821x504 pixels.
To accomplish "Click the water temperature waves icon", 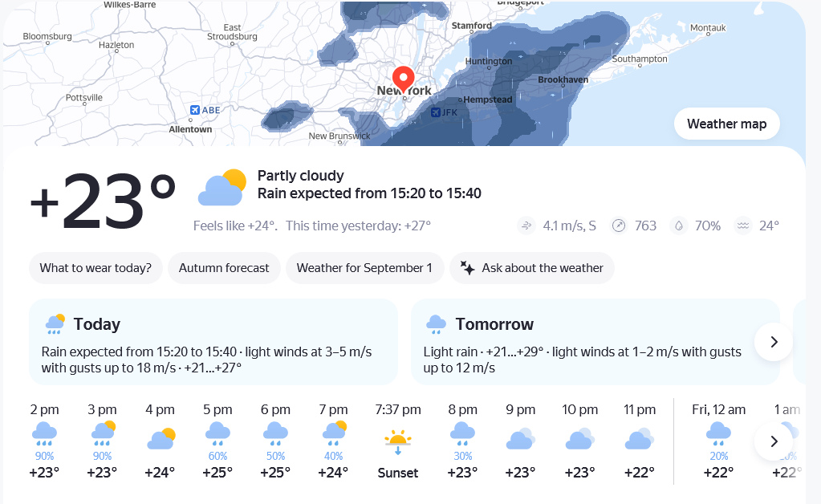I will (x=743, y=226).
